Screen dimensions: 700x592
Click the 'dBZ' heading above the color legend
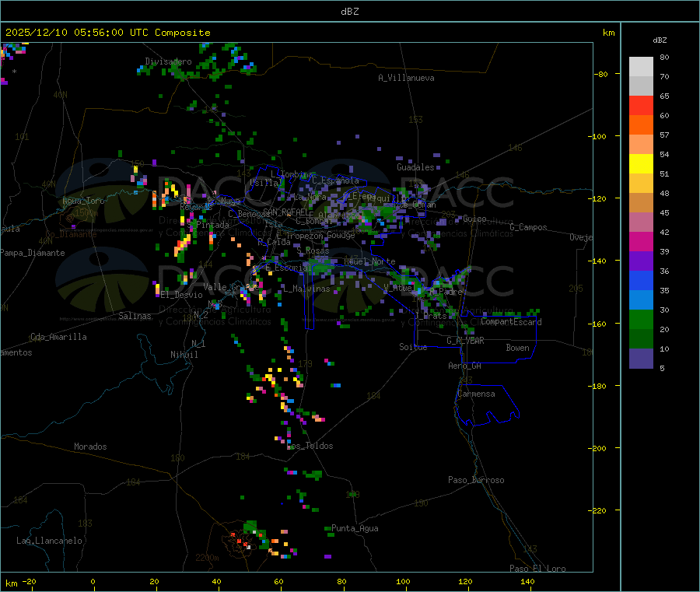point(660,40)
